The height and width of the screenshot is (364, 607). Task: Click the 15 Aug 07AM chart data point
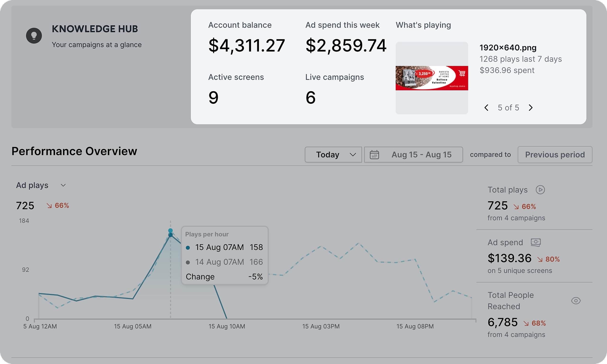coord(170,235)
